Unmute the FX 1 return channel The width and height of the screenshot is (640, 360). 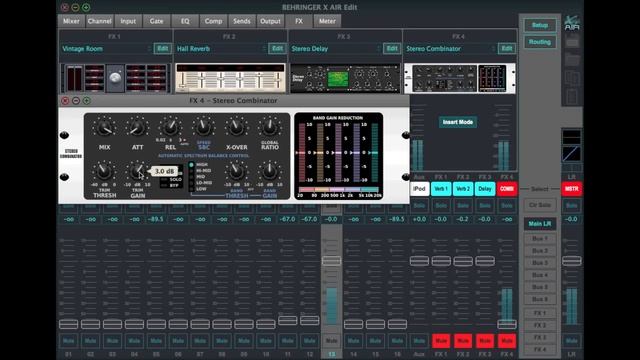pos(441,340)
